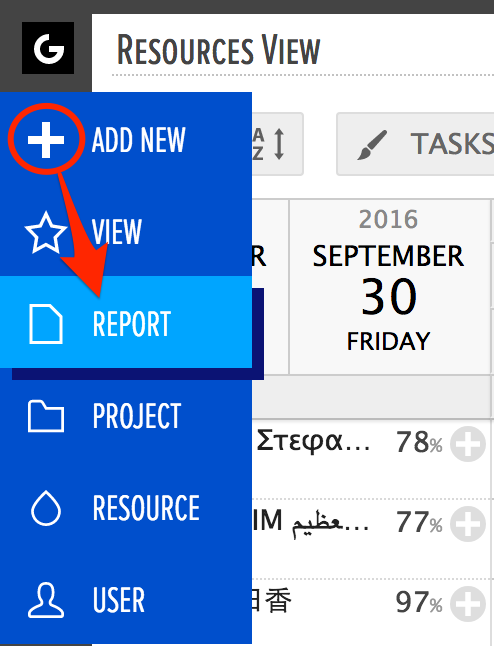494x646 pixels.
Task: Choose RESOURCE from the Add New menu
Action: tap(126, 508)
